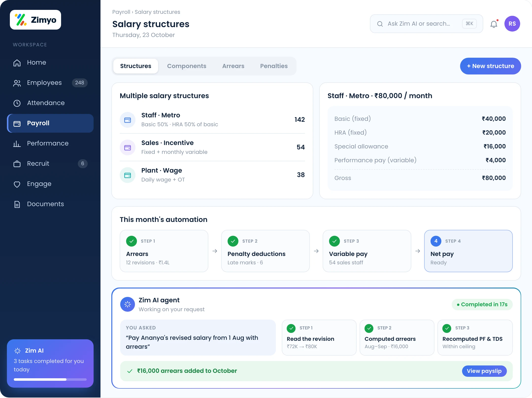Click the Performance pay (variable) row

pos(420,160)
